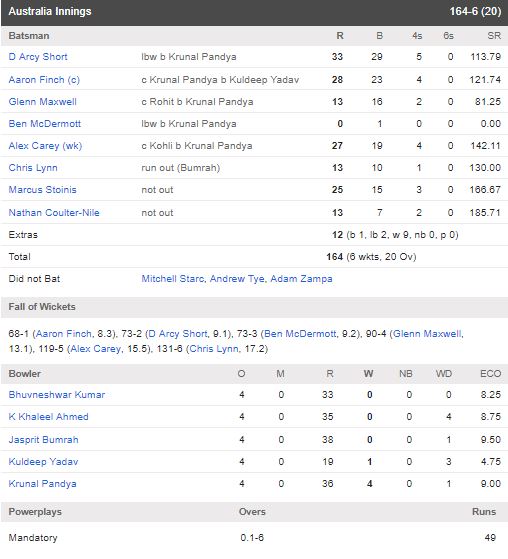
Task: Open Jasprit Bumrah bowler page
Action: pyautogui.click(x=43, y=440)
